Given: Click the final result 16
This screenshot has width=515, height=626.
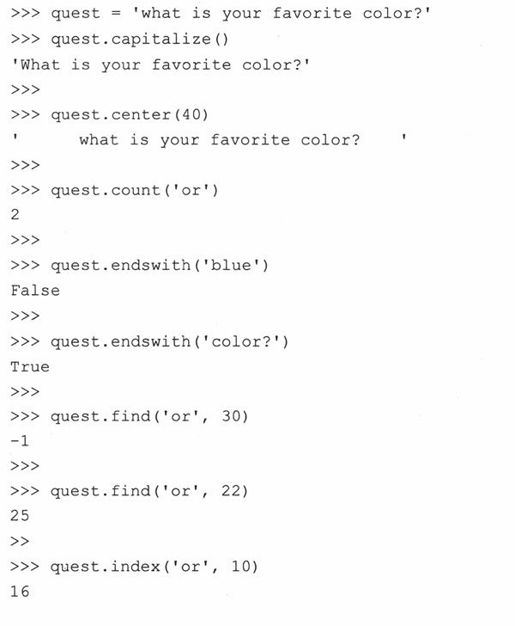Looking at the screenshot, I should coord(20,592).
